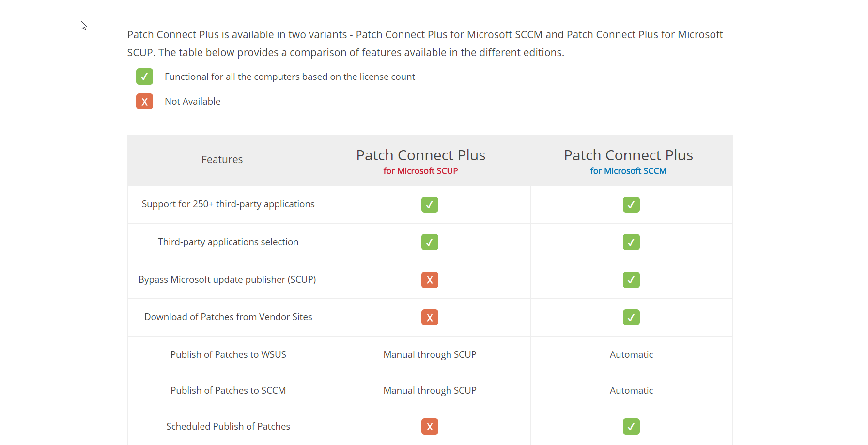
Task: Click SCUP checkmark for 250+ third-party applications support
Action: (x=430, y=205)
